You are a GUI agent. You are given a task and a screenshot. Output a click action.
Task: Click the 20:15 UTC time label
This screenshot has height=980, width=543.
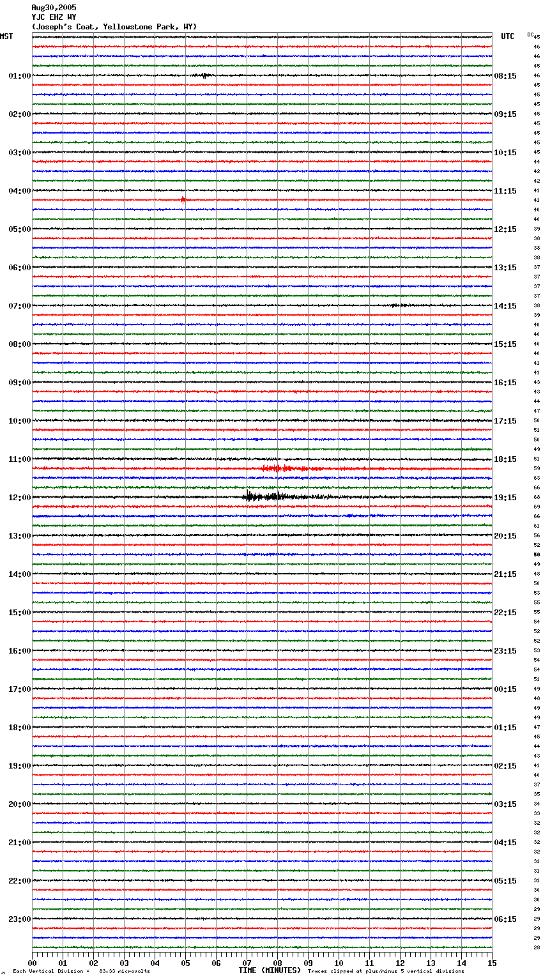(505, 536)
